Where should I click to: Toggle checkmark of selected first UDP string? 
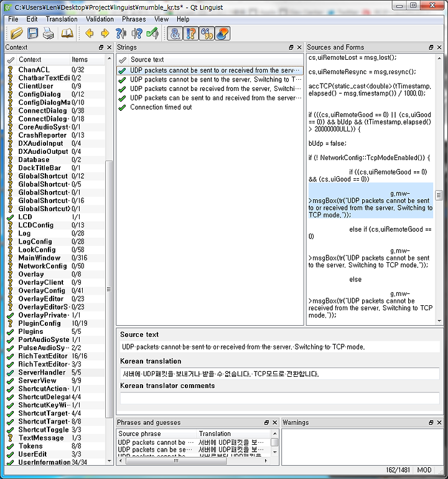pos(123,71)
